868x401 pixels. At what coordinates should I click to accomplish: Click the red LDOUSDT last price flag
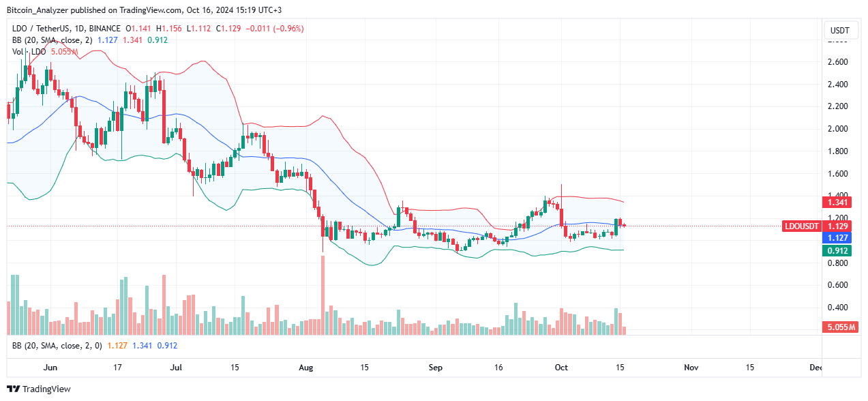pos(802,226)
